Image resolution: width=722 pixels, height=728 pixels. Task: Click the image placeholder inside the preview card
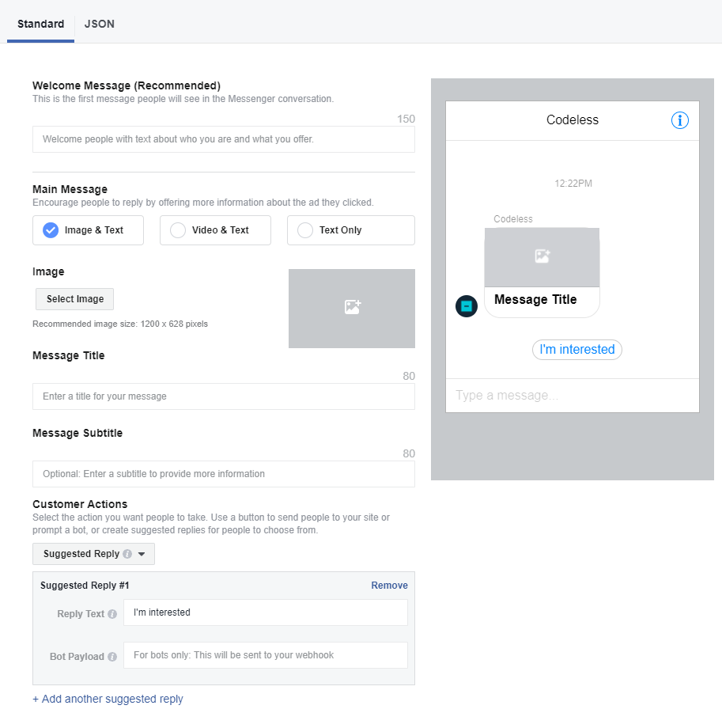coord(542,256)
